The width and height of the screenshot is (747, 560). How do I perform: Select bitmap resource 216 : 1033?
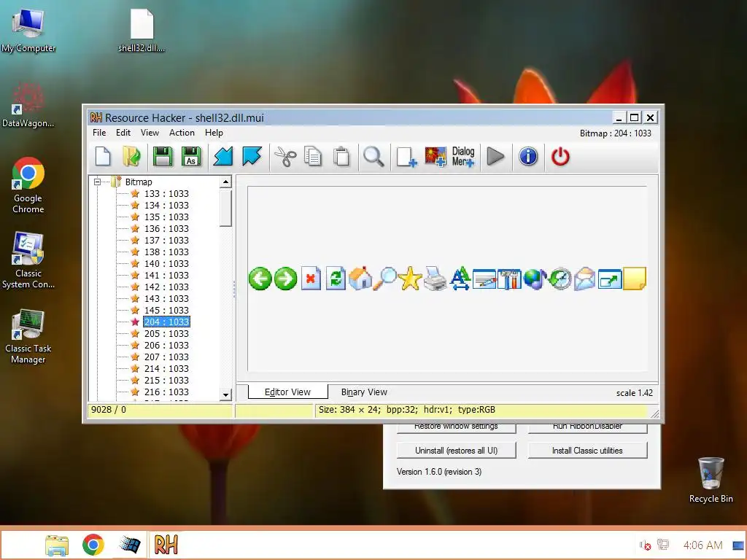point(166,392)
